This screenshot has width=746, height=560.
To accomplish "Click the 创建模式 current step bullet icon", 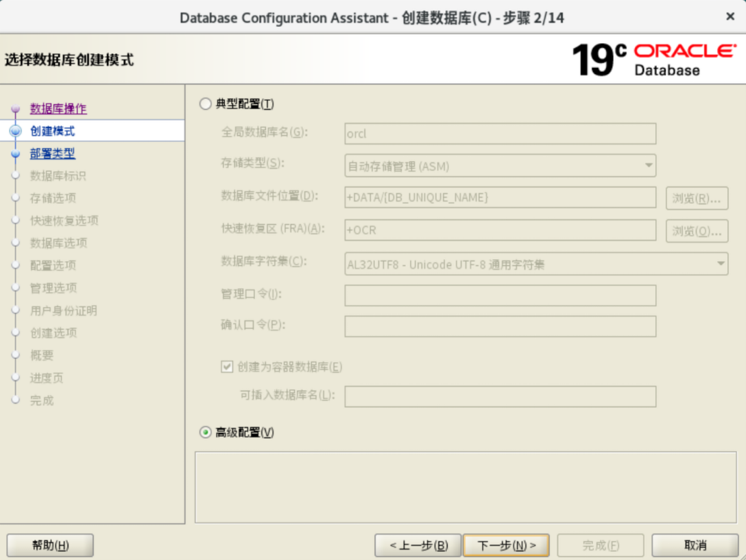I will click(x=16, y=131).
